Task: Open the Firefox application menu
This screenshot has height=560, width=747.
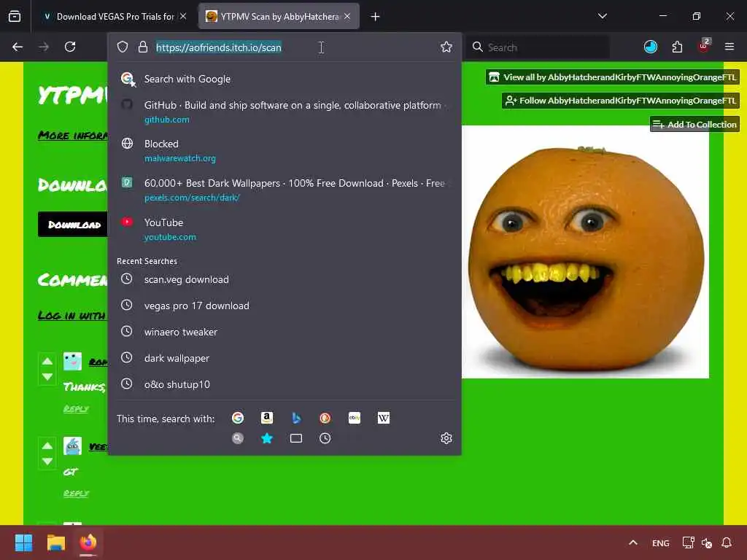Action: (729, 47)
